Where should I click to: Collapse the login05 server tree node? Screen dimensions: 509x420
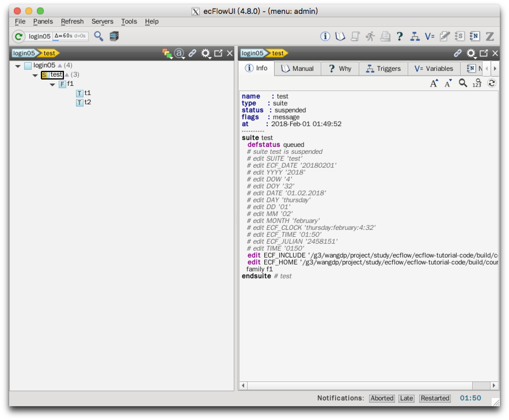point(18,66)
